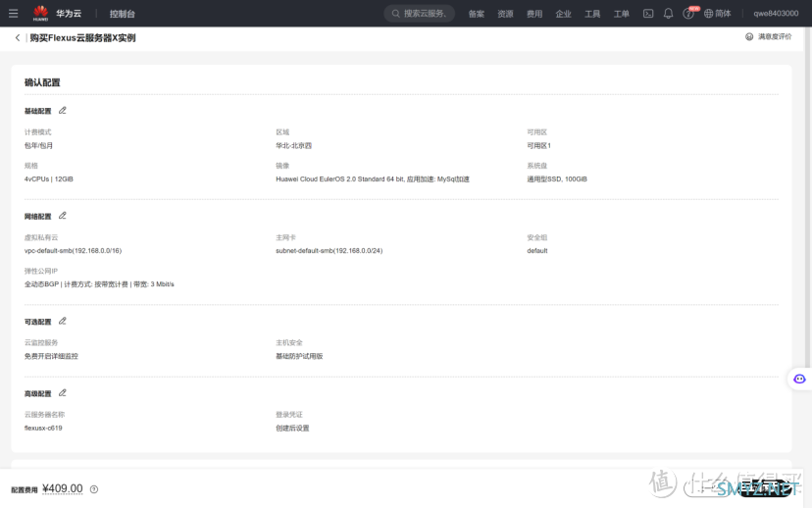
Task: Open 控制台 console link
Action: [x=123, y=14]
